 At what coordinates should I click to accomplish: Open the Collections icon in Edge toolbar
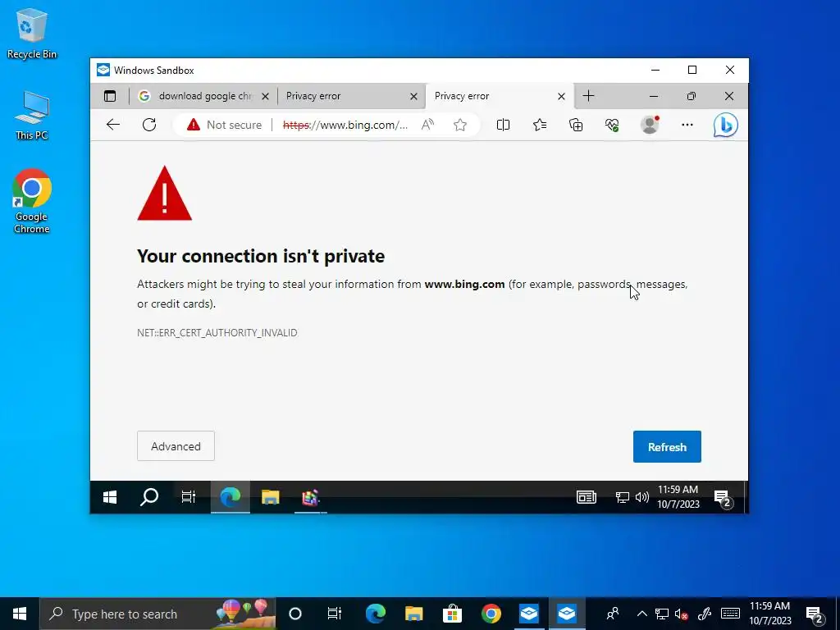coord(576,125)
